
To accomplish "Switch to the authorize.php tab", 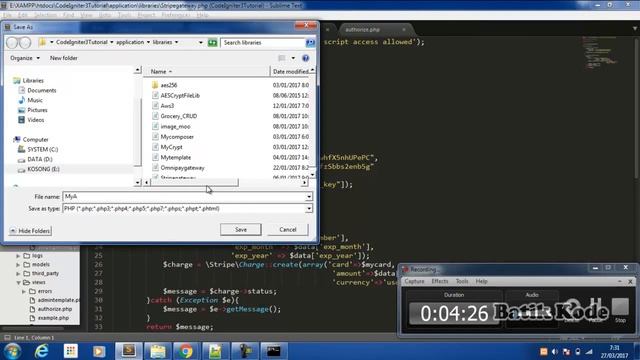I will (363, 30).
